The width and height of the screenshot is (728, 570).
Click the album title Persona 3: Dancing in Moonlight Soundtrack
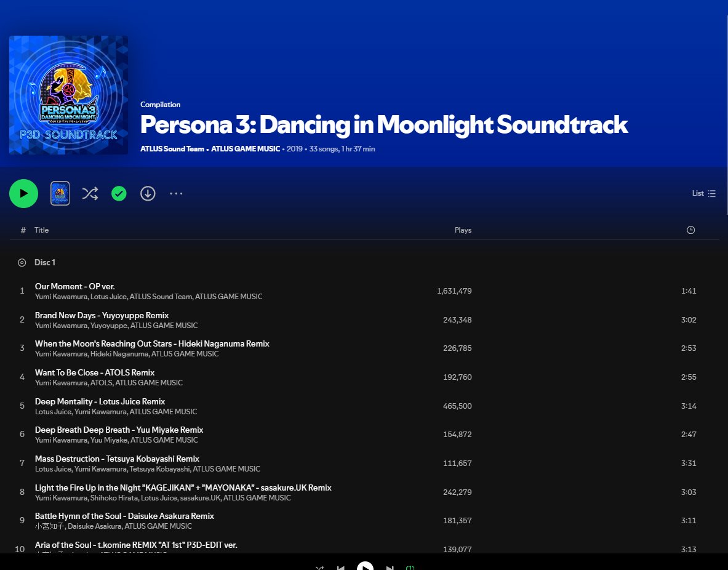click(384, 124)
